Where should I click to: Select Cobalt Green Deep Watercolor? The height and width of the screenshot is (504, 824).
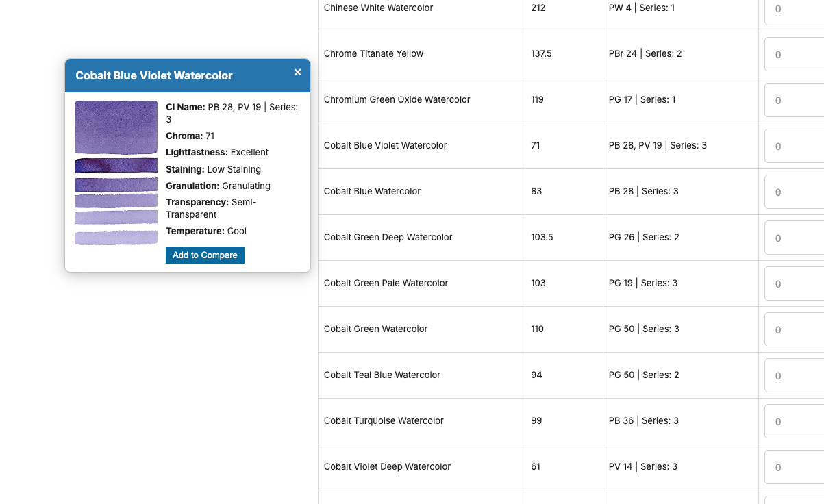(x=388, y=238)
